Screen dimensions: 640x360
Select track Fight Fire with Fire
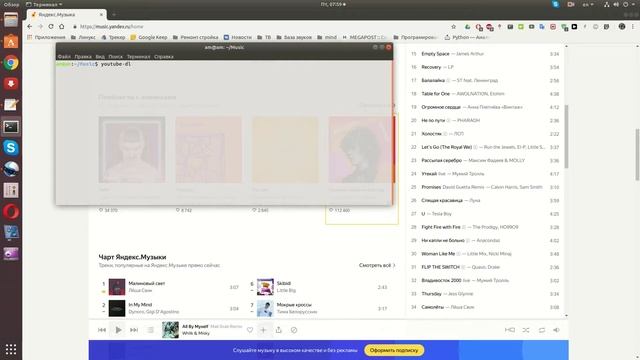(485, 227)
